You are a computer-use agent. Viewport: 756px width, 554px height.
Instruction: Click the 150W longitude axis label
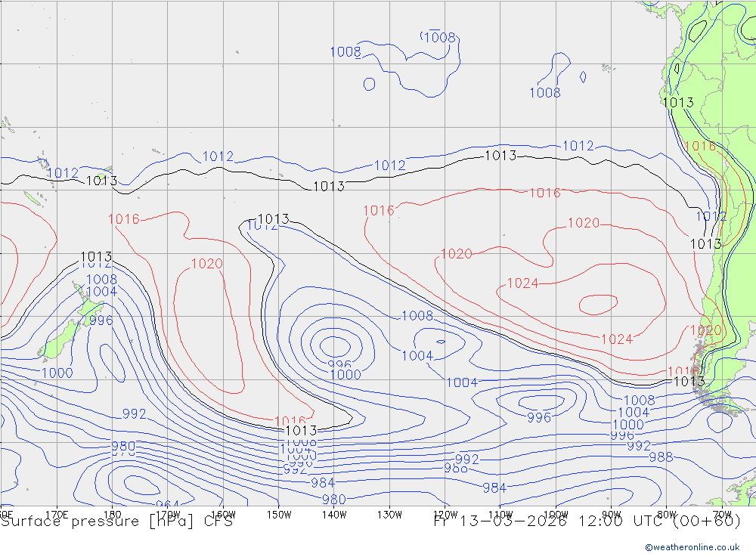[x=279, y=515]
